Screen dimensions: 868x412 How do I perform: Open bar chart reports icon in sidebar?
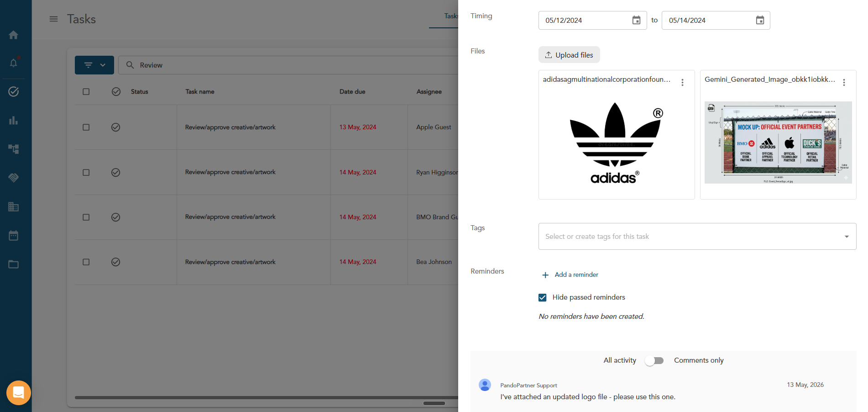14,120
